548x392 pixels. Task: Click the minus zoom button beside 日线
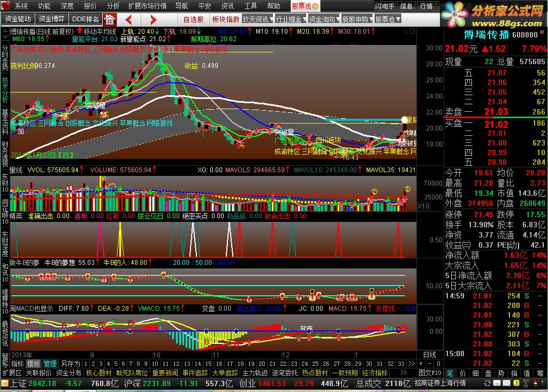430,364
